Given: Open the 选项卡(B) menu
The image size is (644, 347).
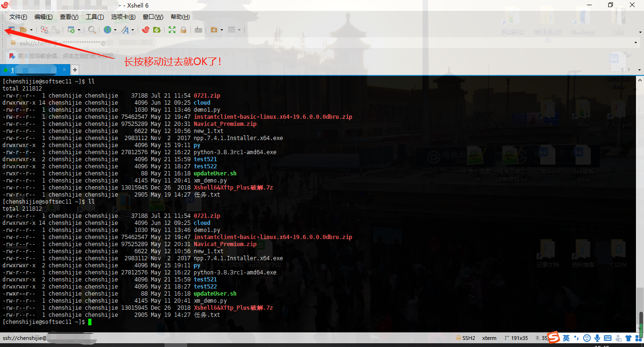Looking at the screenshot, I should pos(123,17).
